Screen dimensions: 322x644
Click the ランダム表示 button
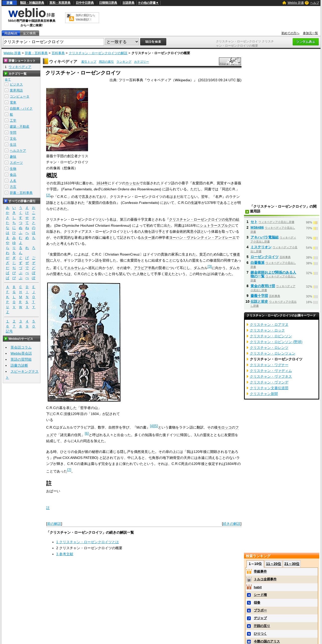[305, 42]
